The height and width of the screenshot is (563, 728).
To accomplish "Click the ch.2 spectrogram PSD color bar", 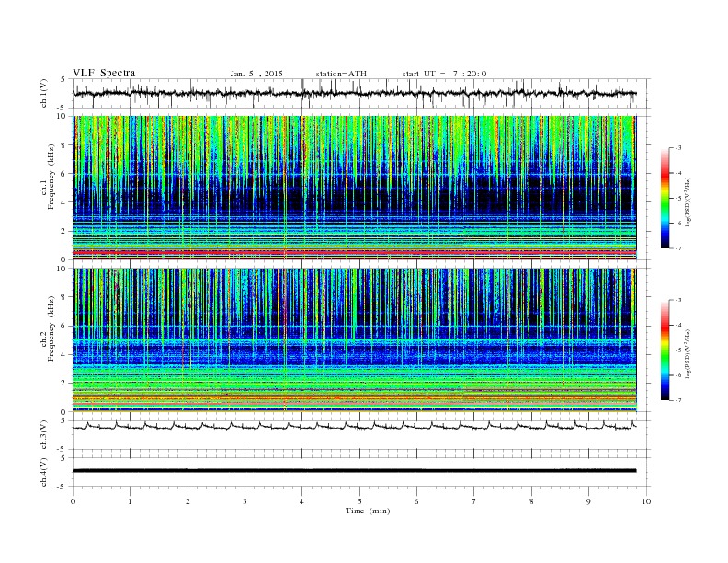I will coord(665,350).
